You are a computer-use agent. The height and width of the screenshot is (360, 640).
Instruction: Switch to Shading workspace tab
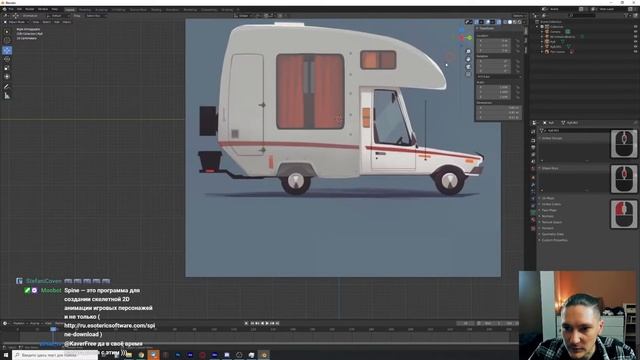pos(156,9)
